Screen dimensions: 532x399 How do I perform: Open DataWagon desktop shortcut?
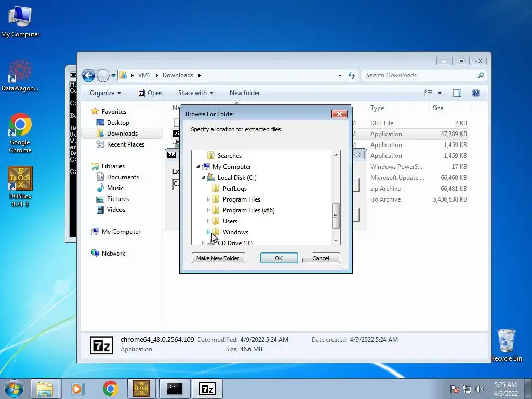coord(20,76)
